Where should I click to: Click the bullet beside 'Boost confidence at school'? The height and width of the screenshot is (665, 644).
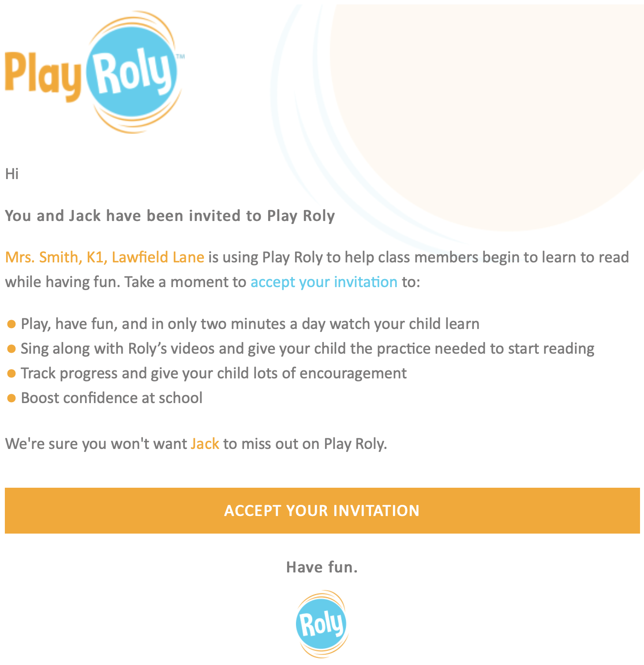(12, 397)
